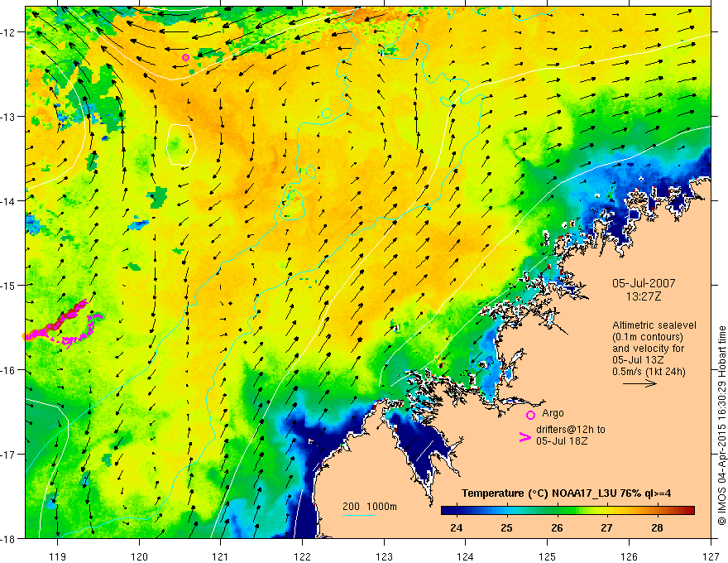This screenshot has height=563, width=728.
Task: Click the '24' colorbar tick label
Action: tap(457, 527)
